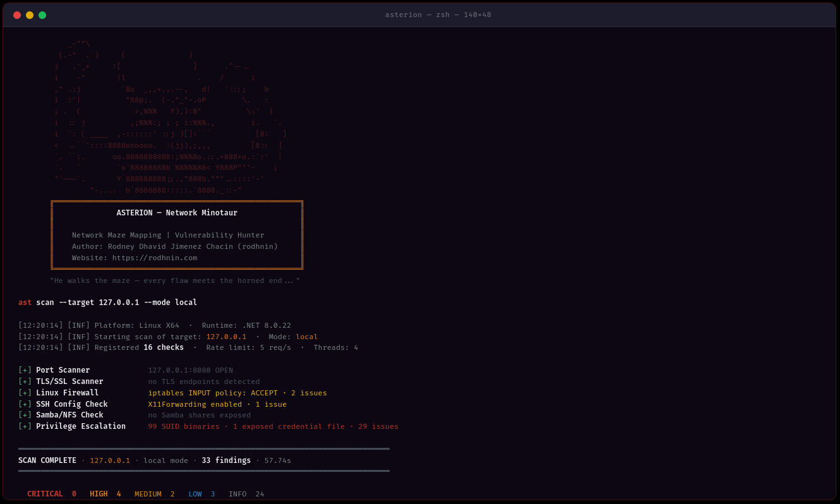Click 'no TLS endpoints detected' result
The image size is (840, 504).
[x=204, y=381]
